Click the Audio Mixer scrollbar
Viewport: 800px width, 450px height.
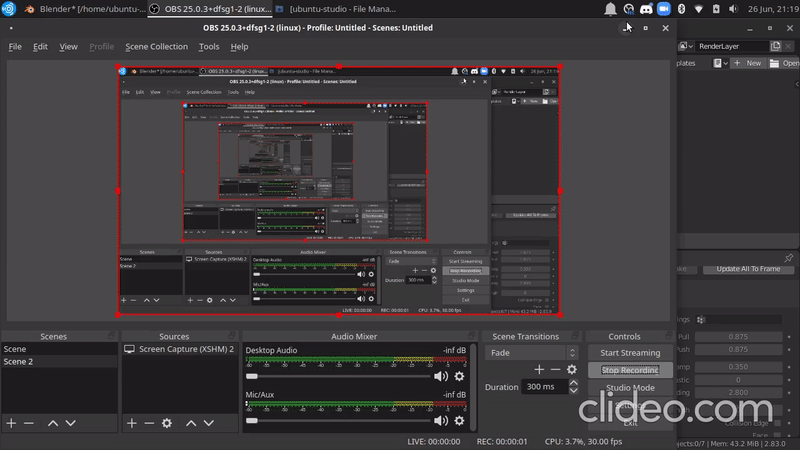(x=473, y=387)
